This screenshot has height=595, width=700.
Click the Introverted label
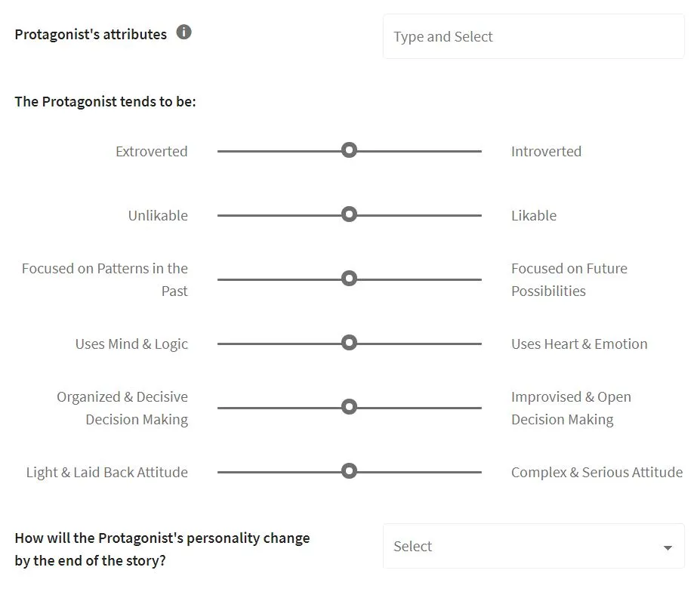coord(546,151)
